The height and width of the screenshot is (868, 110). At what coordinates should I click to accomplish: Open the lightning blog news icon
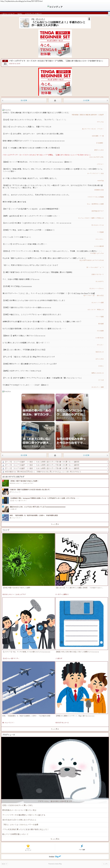click(x=82, y=846)
